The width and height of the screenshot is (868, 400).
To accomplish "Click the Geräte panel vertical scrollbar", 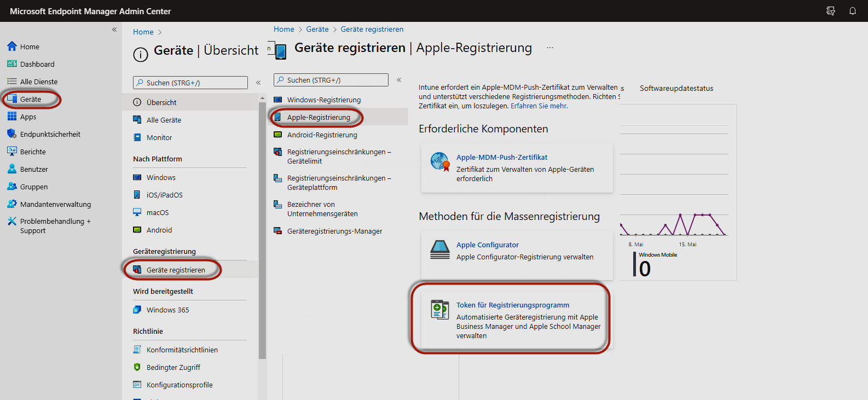I will pos(262,230).
